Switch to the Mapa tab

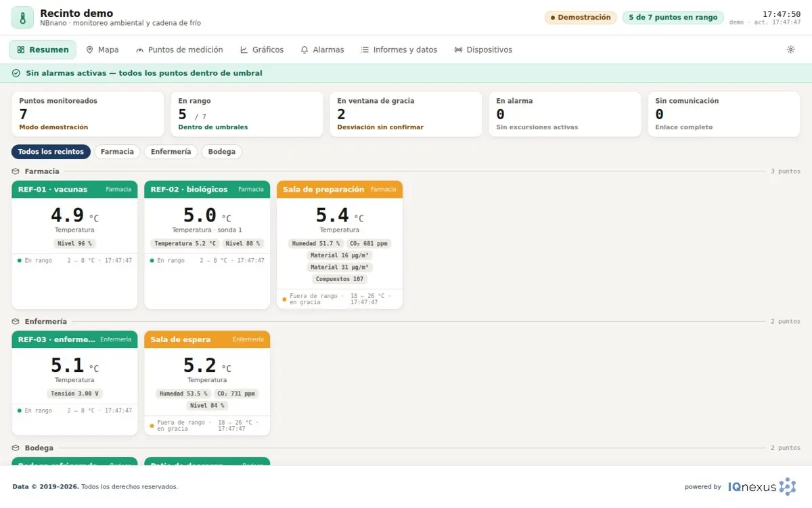click(102, 49)
